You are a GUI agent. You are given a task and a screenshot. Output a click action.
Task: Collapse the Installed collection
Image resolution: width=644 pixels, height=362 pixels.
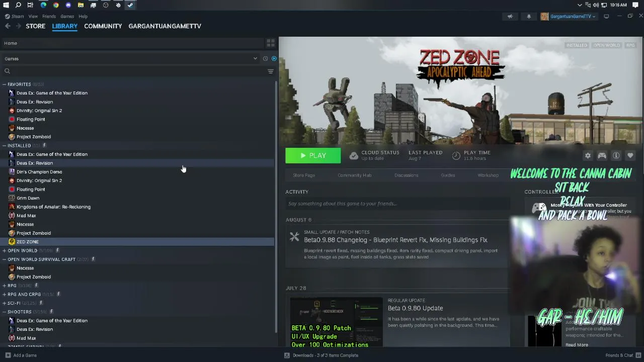4,146
